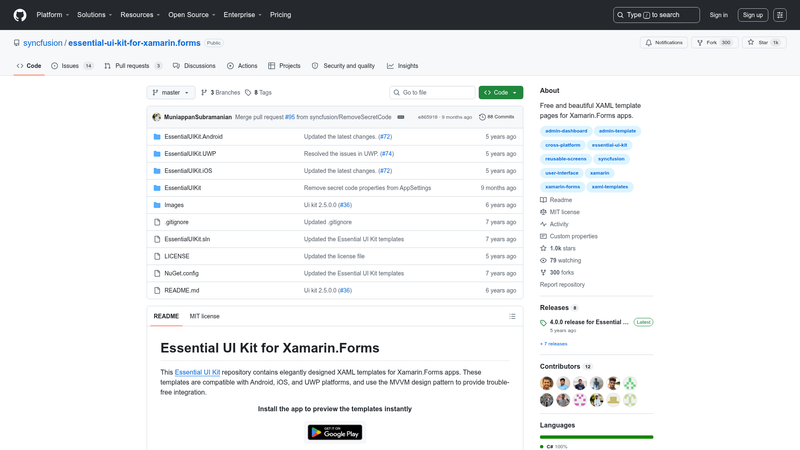Open the EssentialUIKit.UWP folder

[190, 154]
